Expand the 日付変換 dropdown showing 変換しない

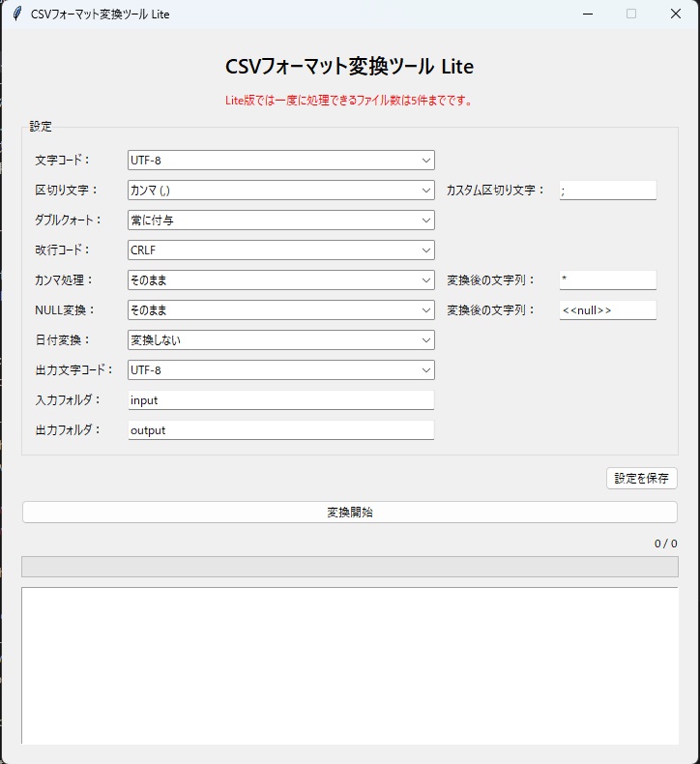pyautogui.click(x=281, y=340)
